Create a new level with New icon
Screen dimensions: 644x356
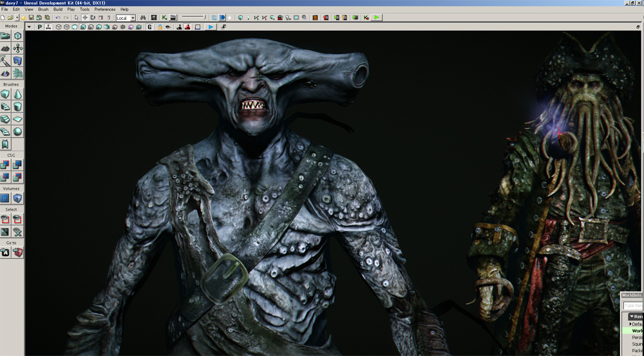pos(3,17)
